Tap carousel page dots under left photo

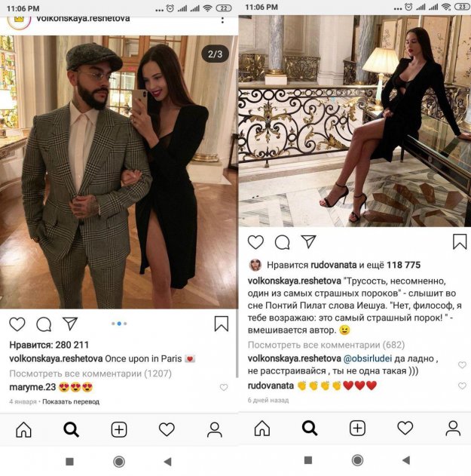(119, 323)
